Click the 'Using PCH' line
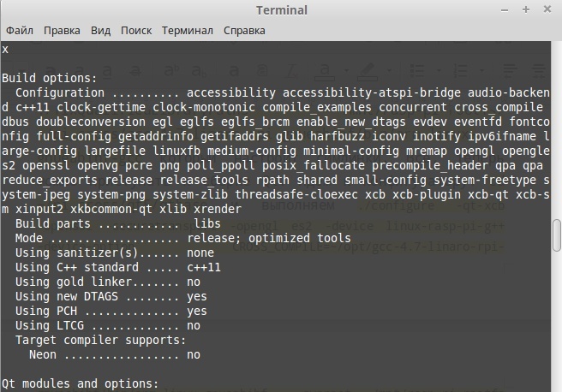 (111, 311)
